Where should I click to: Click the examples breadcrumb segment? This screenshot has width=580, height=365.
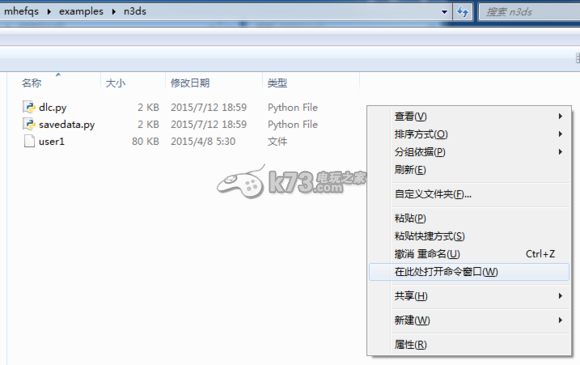click(81, 11)
